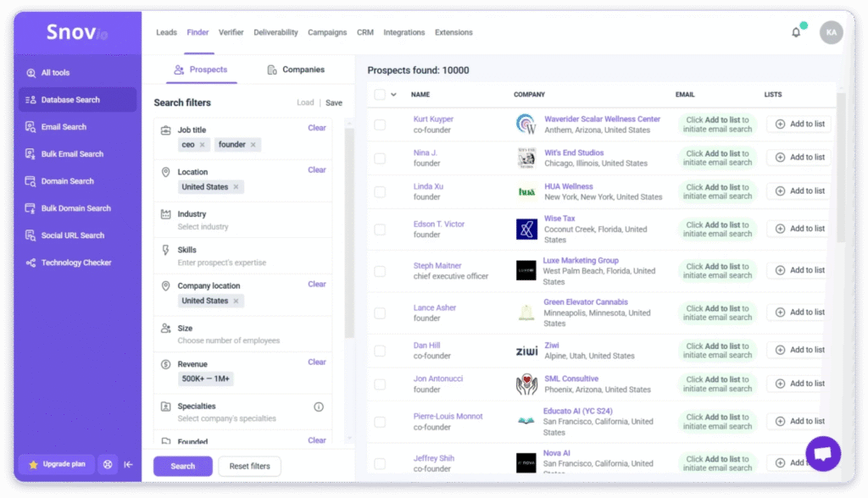This screenshot has width=868, height=498.
Task: Clear the Job title filter
Action: tap(316, 128)
